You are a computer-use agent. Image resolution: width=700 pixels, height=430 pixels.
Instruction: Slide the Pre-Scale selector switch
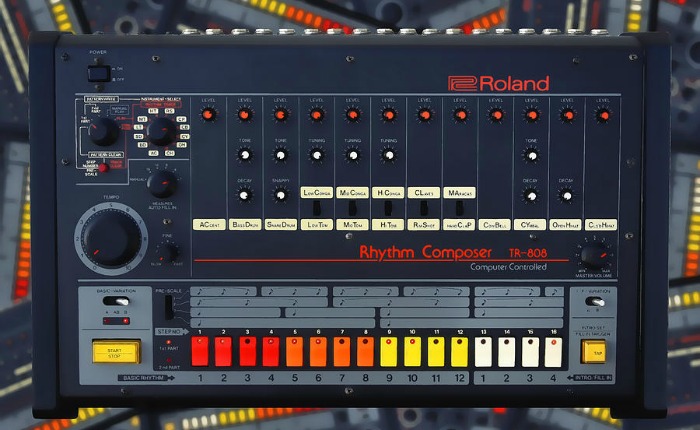click(x=169, y=307)
